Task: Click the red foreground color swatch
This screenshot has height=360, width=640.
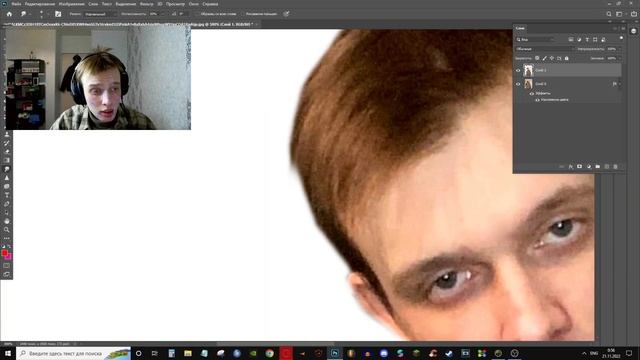Action: coord(4,253)
